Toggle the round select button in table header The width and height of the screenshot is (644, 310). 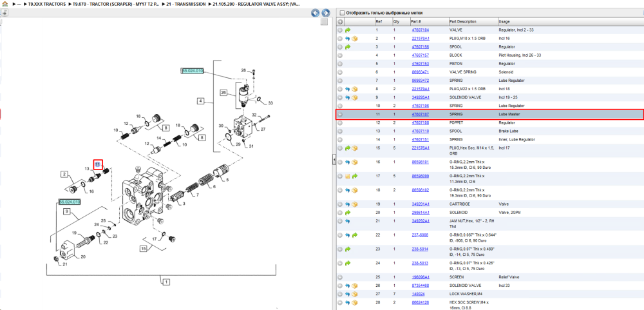point(340,22)
